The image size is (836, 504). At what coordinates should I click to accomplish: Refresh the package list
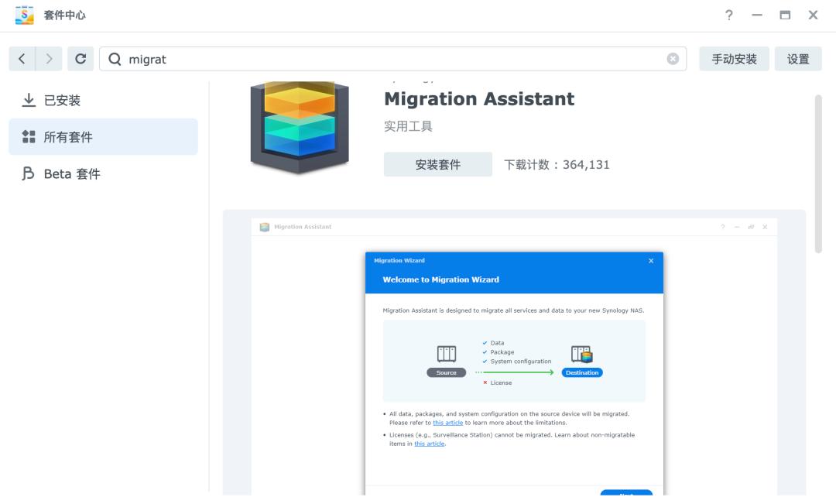point(81,59)
